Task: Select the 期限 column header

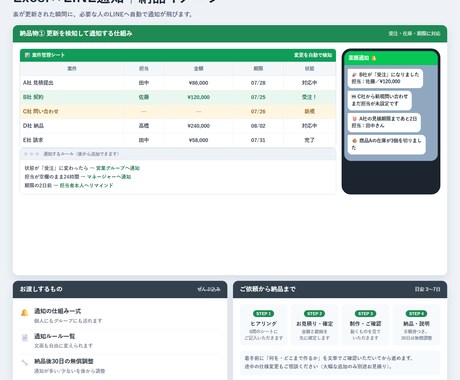Action: click(x=258, y=69)
